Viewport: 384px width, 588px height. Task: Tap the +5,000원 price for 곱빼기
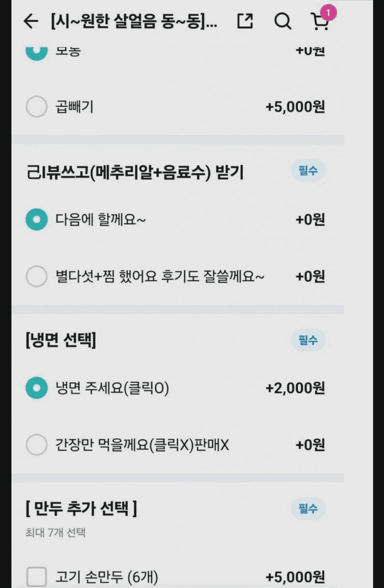tap(295, 107)
